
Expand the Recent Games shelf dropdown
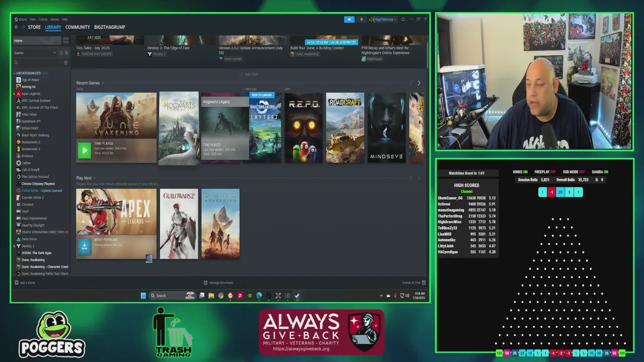click(x=103, y=83)
